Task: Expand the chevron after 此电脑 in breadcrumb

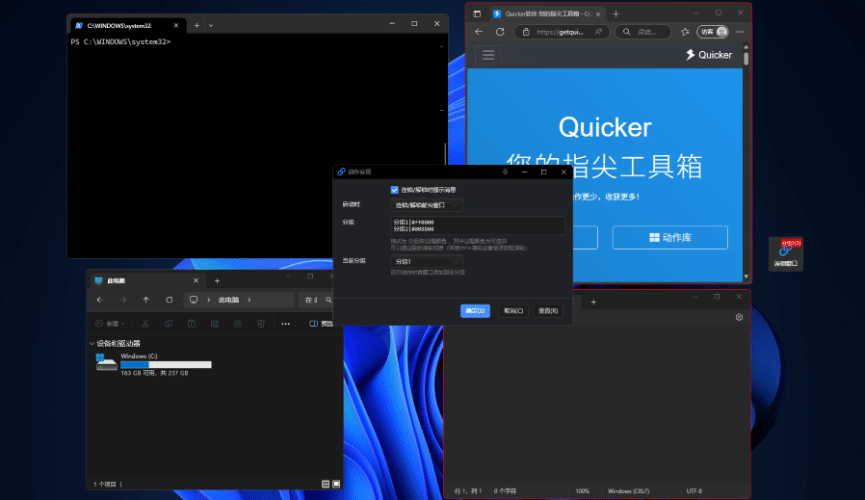Action: (x=249, y=300)
